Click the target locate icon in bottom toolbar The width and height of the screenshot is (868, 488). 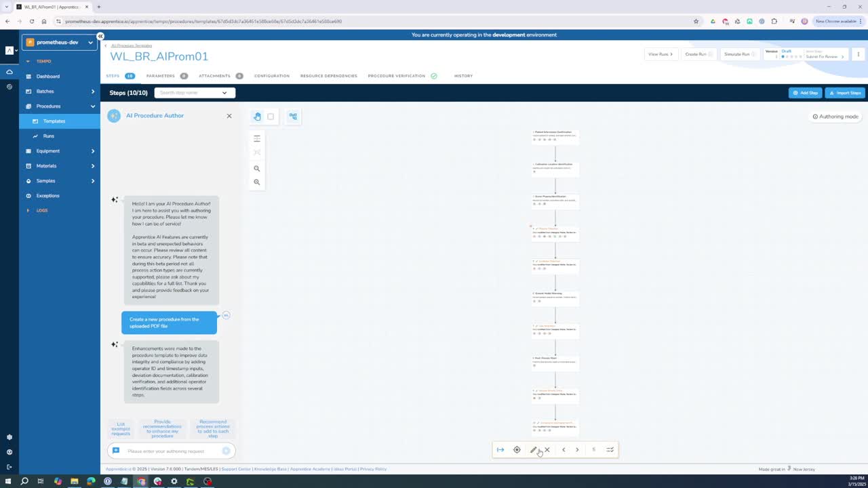(x=517, y=450)
